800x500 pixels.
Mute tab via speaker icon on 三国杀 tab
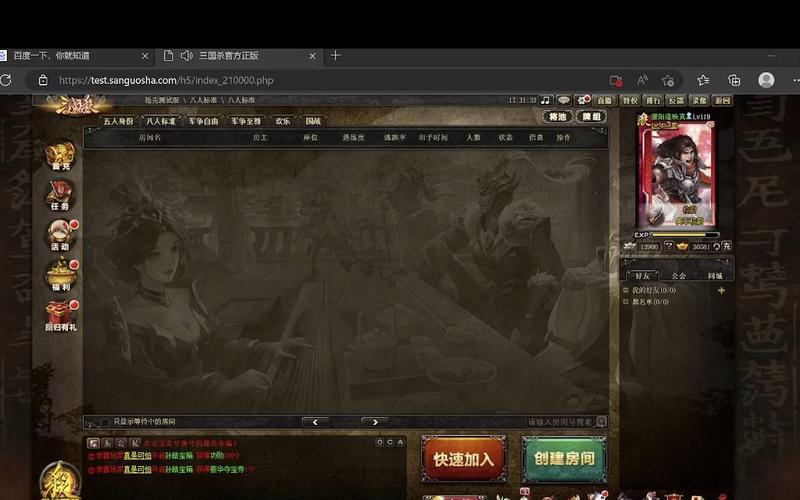(187, 56)
